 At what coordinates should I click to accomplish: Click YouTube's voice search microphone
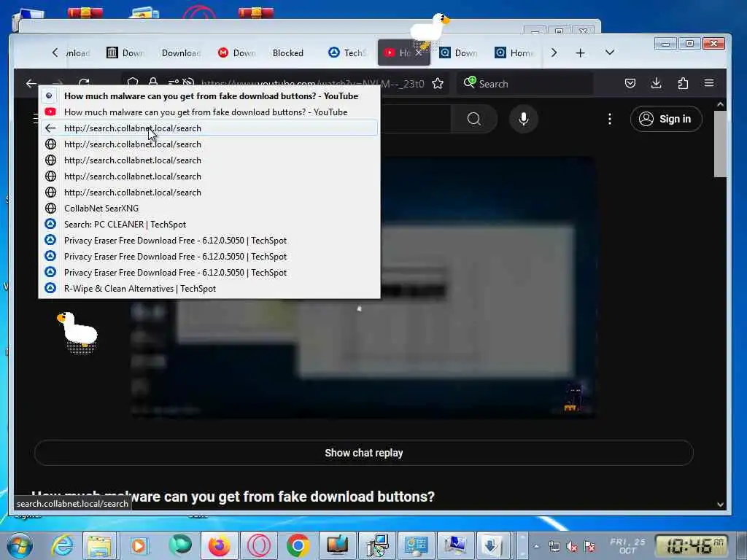524,119
